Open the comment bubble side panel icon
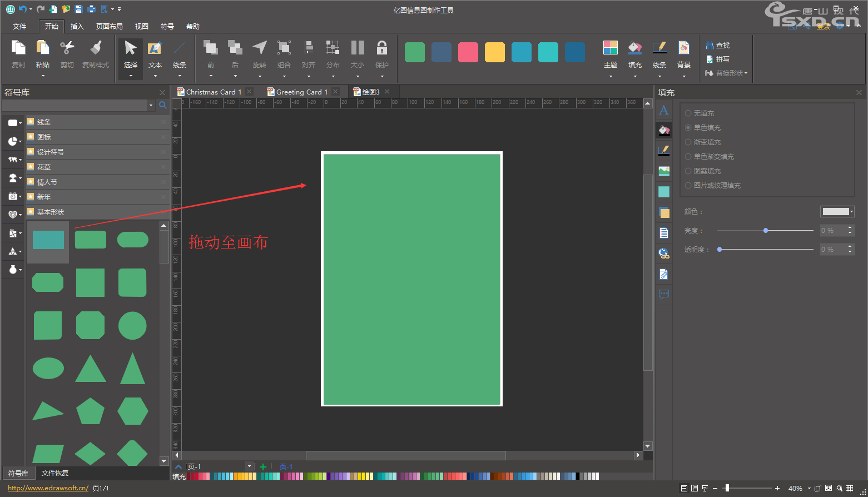868x497 pixels. pos(664,294)
